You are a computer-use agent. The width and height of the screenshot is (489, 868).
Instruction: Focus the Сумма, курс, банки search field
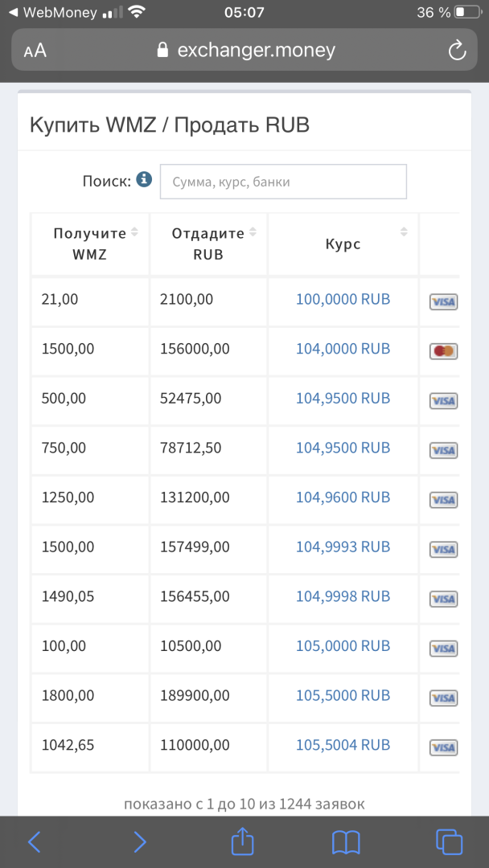click(x=283, y=182)
